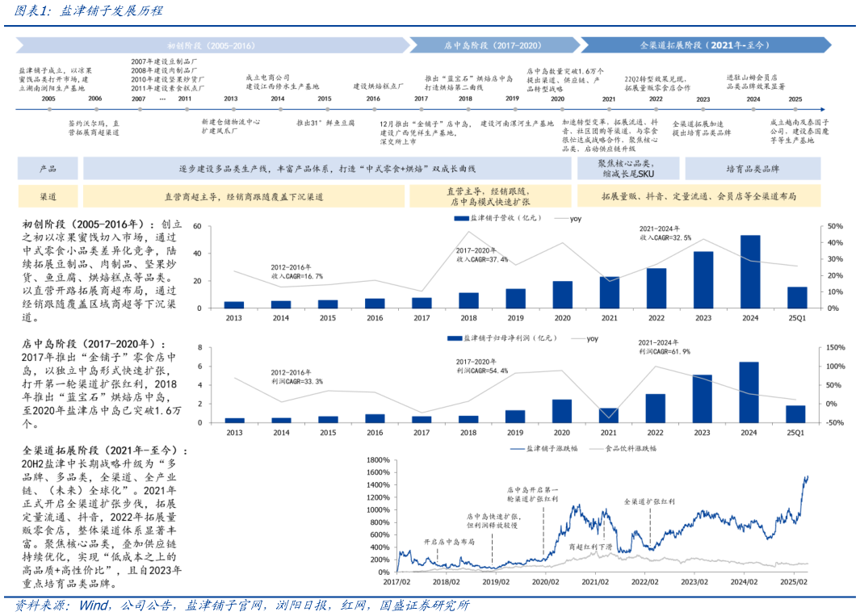The width and height of the screenshot is (860, 616).
Task: Click the timeline note "签约沃尔玛，直营拓展商超渠道"
Action: click(93, 128)
